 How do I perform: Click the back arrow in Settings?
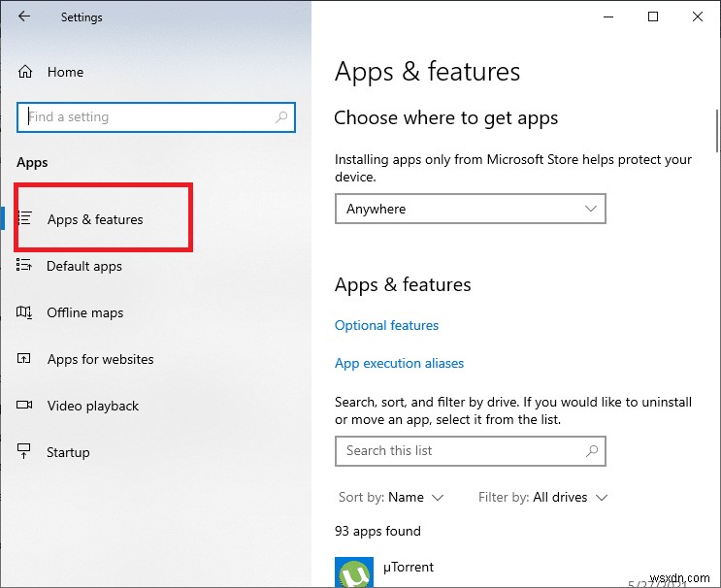pos(24,16)
